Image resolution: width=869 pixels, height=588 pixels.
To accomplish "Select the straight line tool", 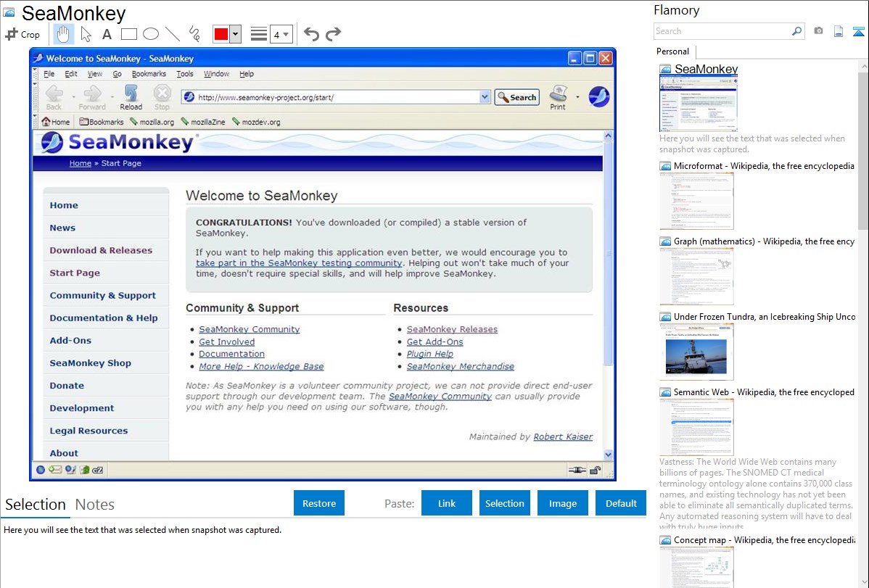I will [x=172, y=34].
